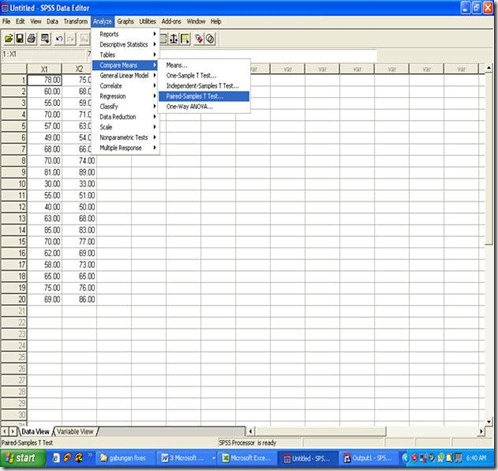Open 3 Microsoft Word taskbar group

click(x=187, y=458)
